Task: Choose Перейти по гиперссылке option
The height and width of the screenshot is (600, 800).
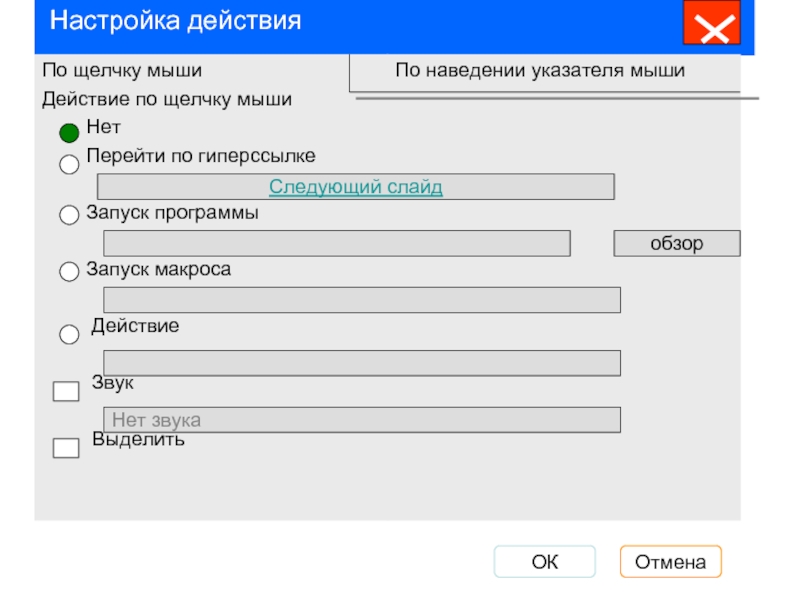Action: [x=69, y=164]
